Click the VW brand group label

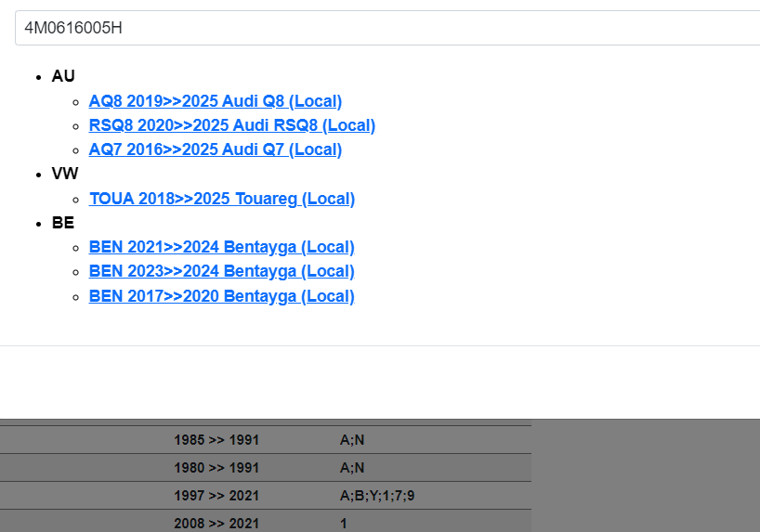click(65, 174)
